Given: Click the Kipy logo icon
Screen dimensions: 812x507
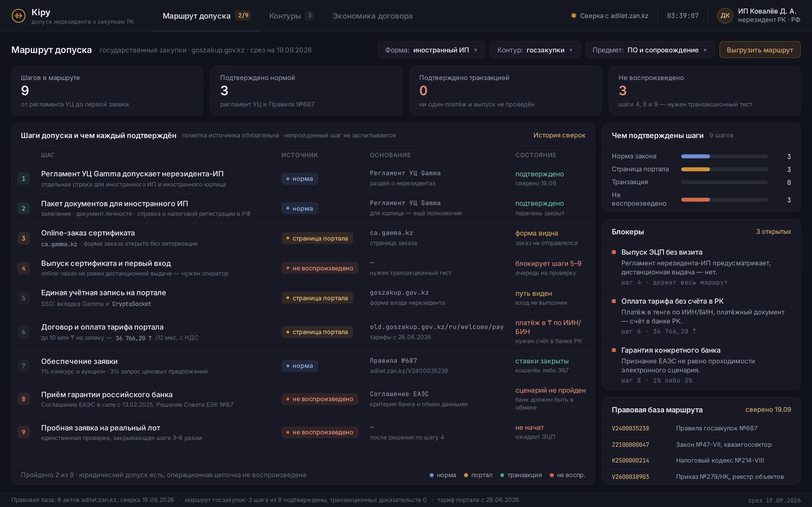Looking at the screenshot, I should click(x=18, y=16).
